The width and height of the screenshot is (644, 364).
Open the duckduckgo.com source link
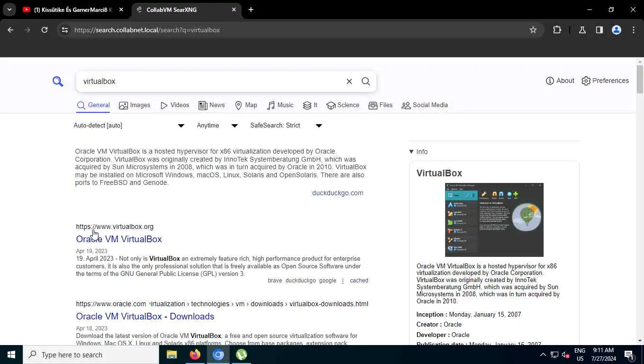tap(338, 193)
